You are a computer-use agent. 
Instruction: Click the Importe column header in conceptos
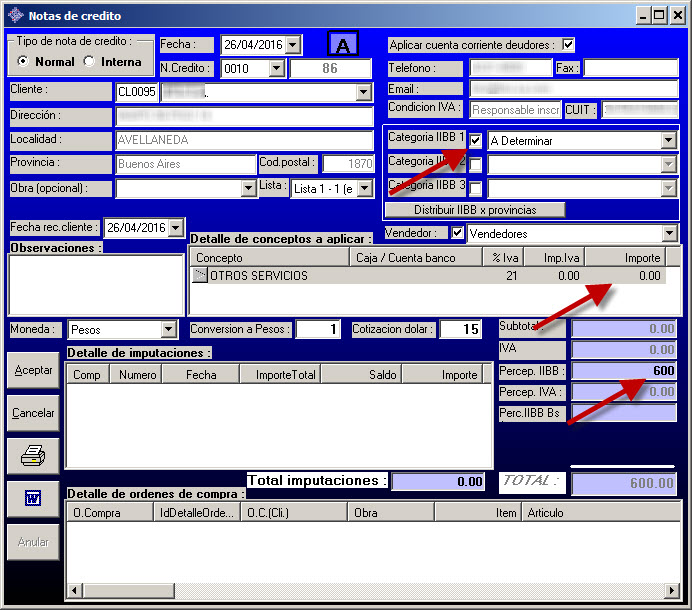[625, 258]
